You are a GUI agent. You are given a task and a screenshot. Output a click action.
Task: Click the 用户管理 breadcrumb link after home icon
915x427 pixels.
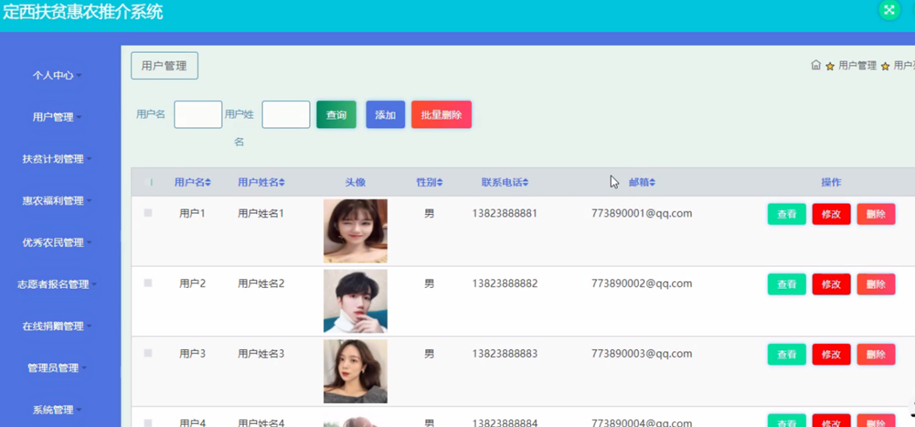pos(857,65)
